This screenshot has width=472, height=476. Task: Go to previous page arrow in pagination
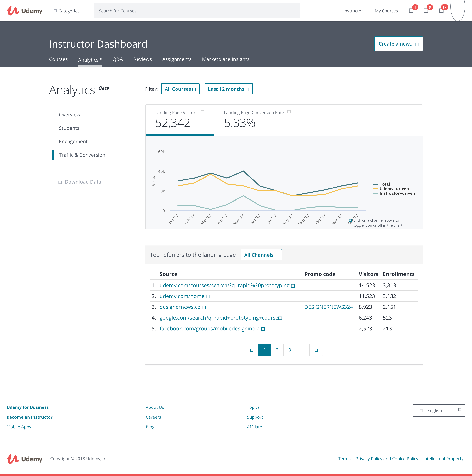(252, 350)
